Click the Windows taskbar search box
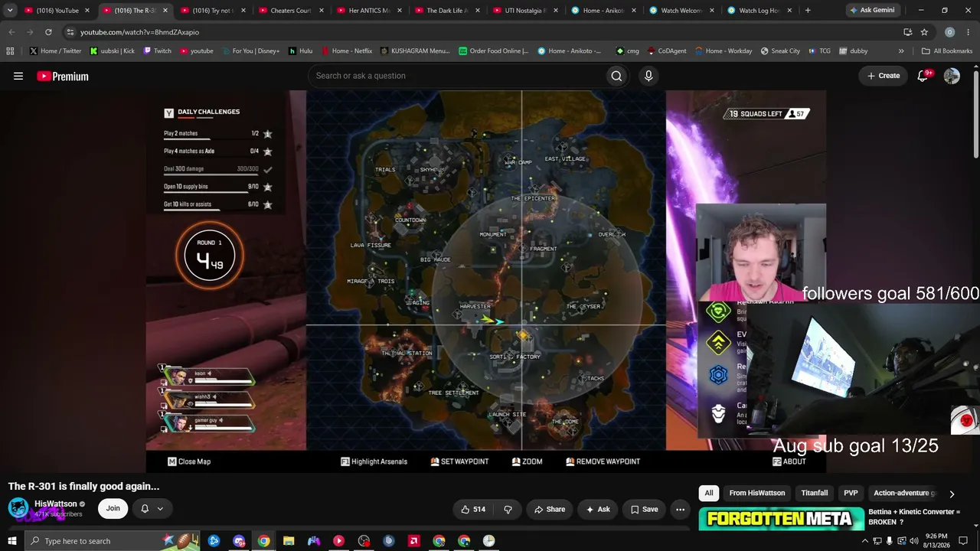Screen dimensions: 980x551 coord(112,541)
